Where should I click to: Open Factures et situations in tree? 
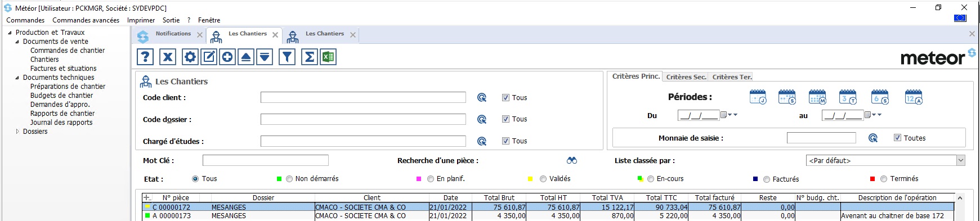pyautogui.click(x=64, y=69)
